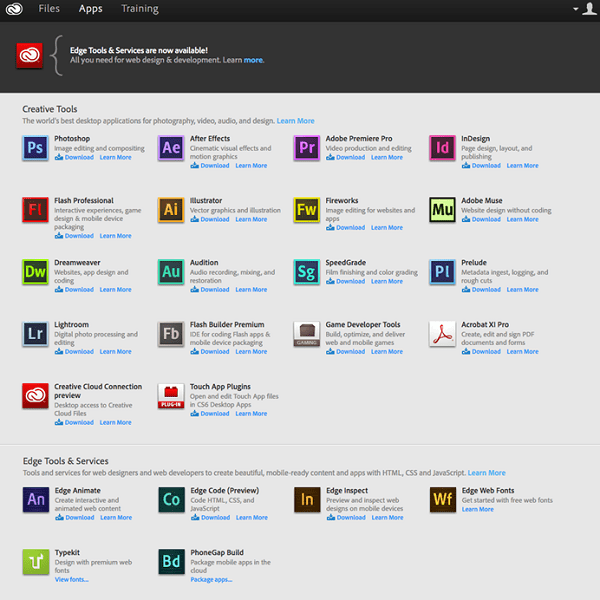
Task: Click the Flash Professional Fl icon
Action: tap(35, 210)
